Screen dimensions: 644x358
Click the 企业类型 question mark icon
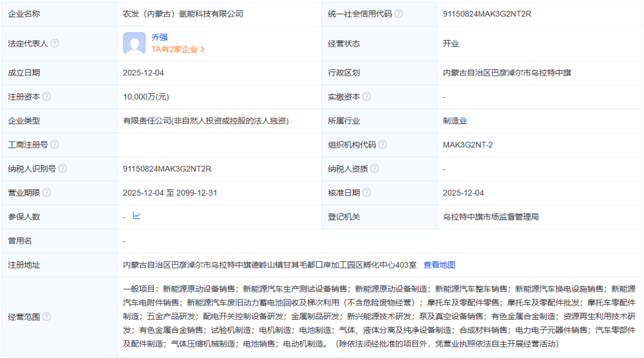[x=47, y=121]
